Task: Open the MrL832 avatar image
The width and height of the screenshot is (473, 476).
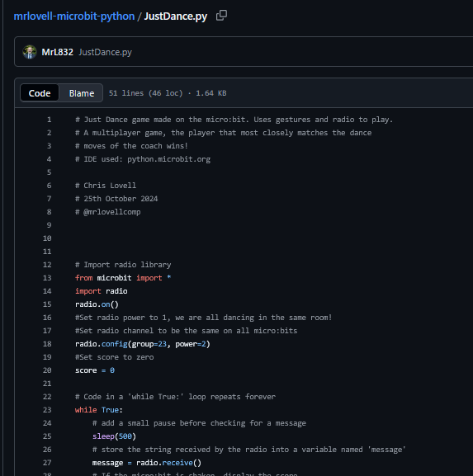Action: click(x=30, y=52)
